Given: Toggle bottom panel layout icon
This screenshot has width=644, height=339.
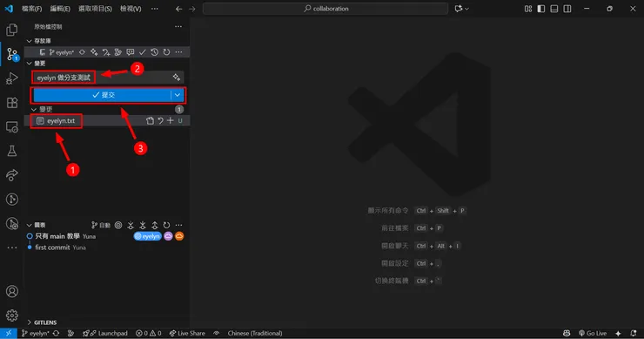Looking at the screenshot, I should [x=554, y=9].
